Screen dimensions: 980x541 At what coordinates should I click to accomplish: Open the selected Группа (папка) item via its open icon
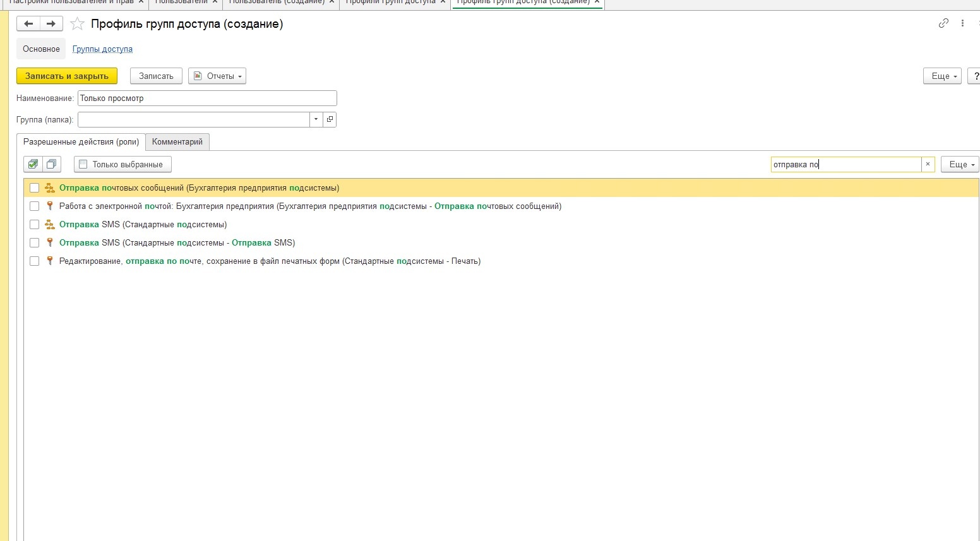click(x=330, y=119)
